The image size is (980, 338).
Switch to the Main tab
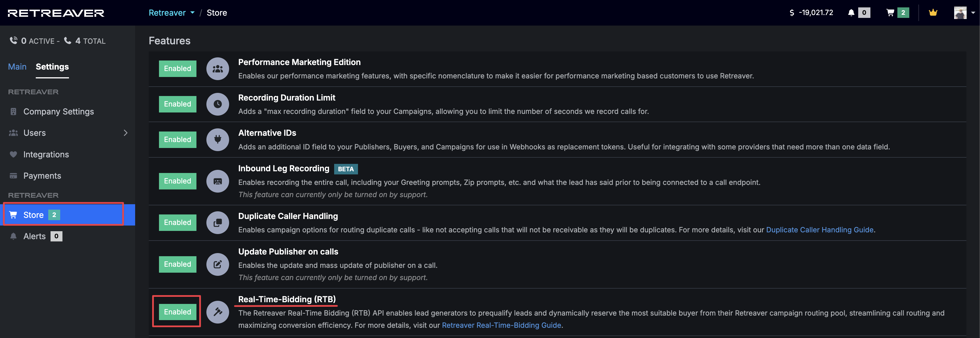click(17, 67)
